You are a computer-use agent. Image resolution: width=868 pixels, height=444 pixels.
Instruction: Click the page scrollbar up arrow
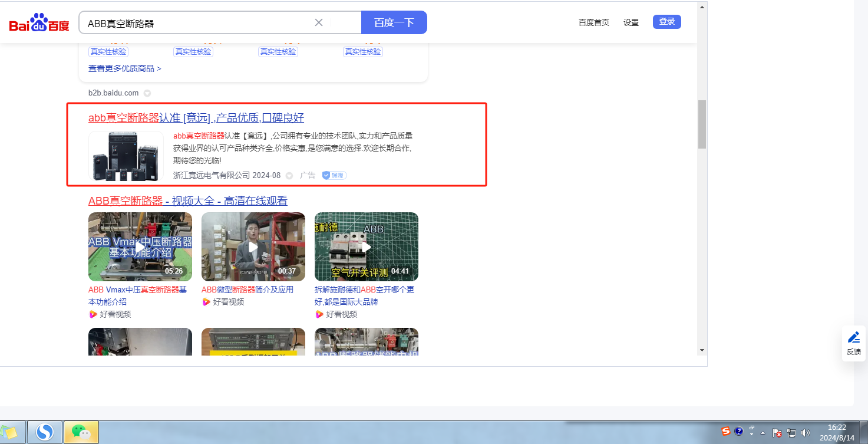tap(702, 7)
